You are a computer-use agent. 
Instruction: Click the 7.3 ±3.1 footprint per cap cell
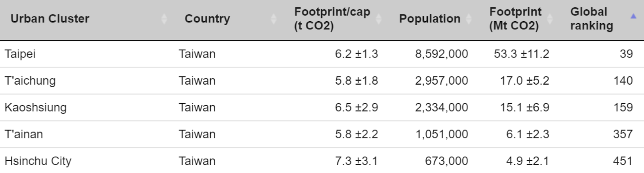click(357, 161)
